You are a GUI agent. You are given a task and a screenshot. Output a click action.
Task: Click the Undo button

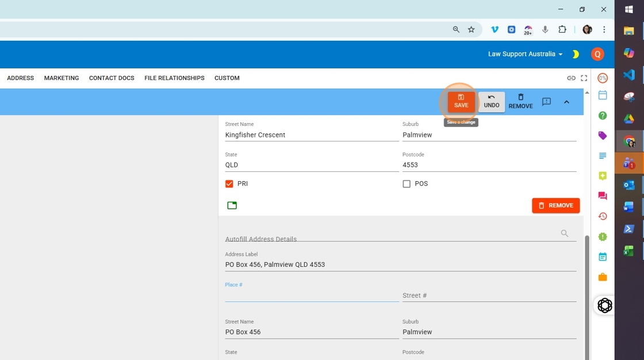491,102
